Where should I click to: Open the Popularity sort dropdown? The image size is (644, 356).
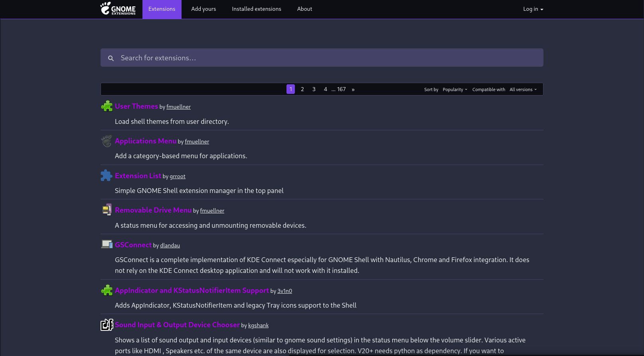click(454, 89)
